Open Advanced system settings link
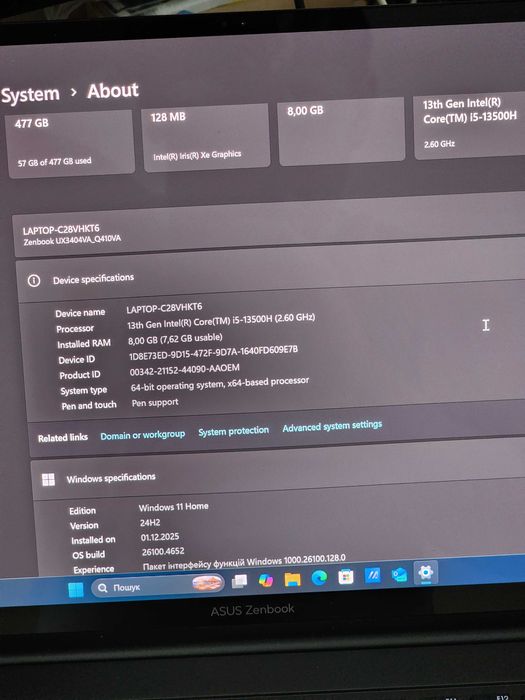The height and width of the screenshot is (700, 525). [x=332, y=426]
